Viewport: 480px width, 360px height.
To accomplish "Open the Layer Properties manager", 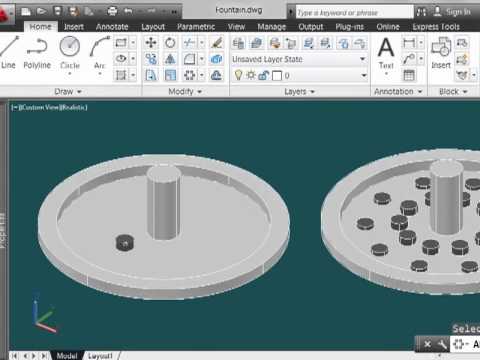I will 238,43.
